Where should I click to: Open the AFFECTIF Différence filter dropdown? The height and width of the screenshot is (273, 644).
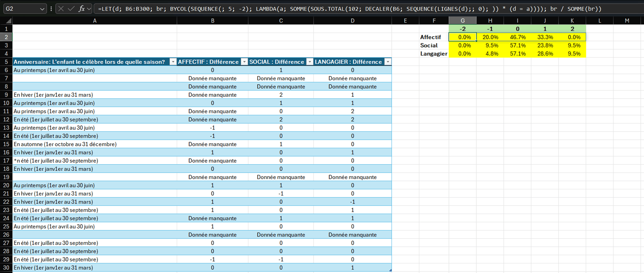(x=244, y=62)
